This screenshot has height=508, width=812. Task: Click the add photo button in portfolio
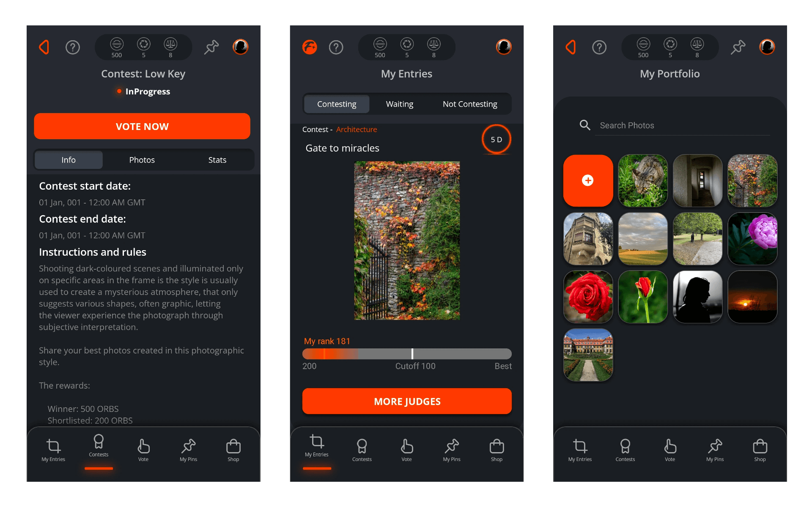(x=587, y=179)
